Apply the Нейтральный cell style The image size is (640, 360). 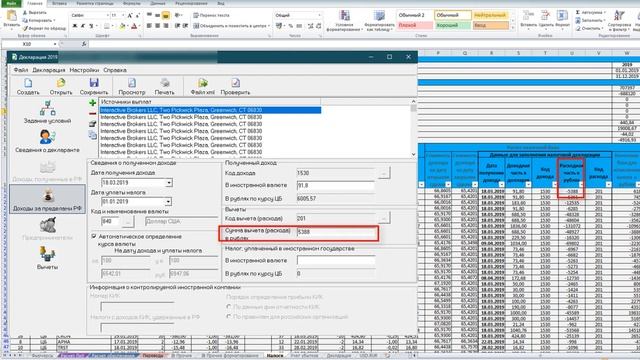[490, 15]
